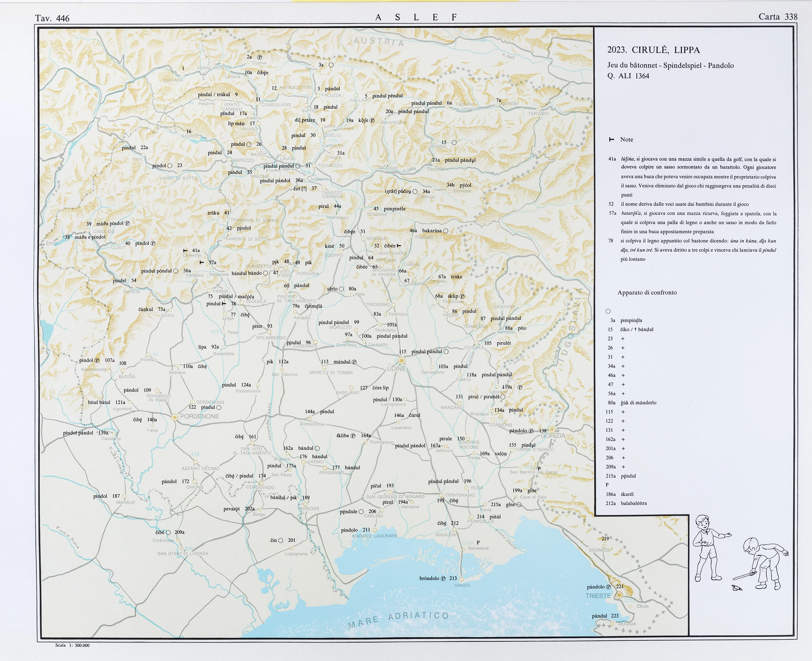This screenshot has width=812, height=661.
Task: Click the circled P beside bróndolo 213
Action: tap(443, 578)
